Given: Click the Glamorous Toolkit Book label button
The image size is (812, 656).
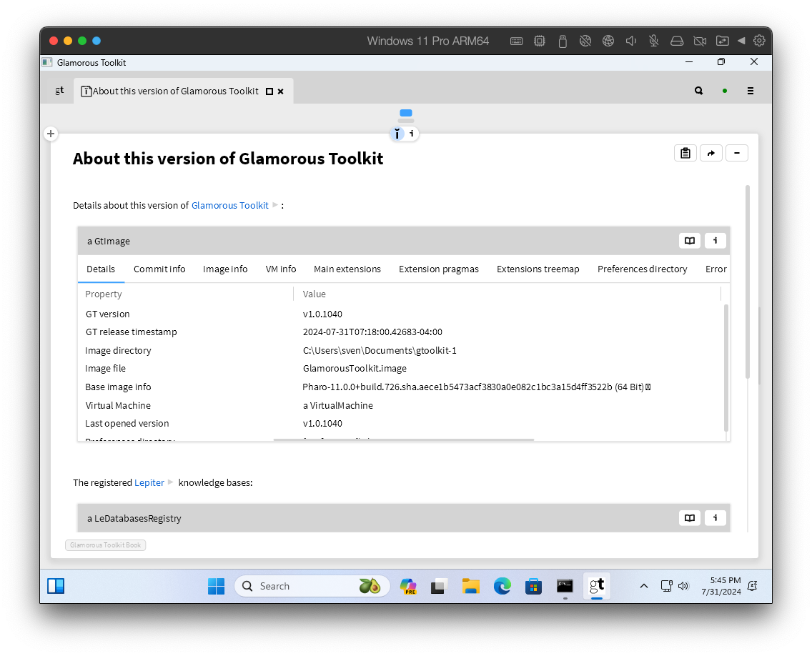Looking at the screenshot, I should pyautogui.click(x=106, y=545).
